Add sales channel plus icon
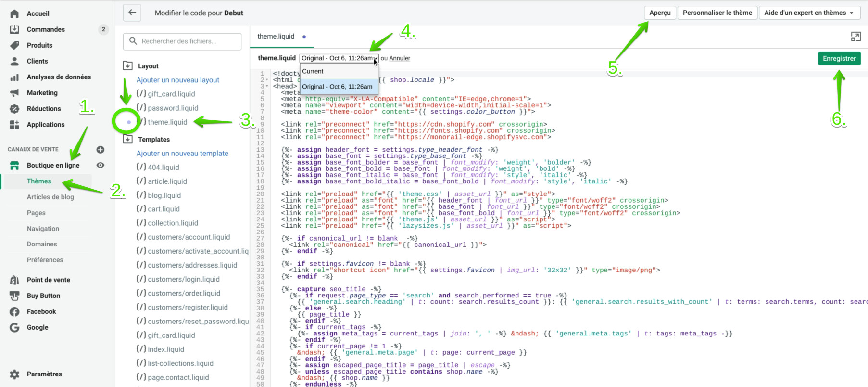The image size is (868, 387). (x=101, y=150)
